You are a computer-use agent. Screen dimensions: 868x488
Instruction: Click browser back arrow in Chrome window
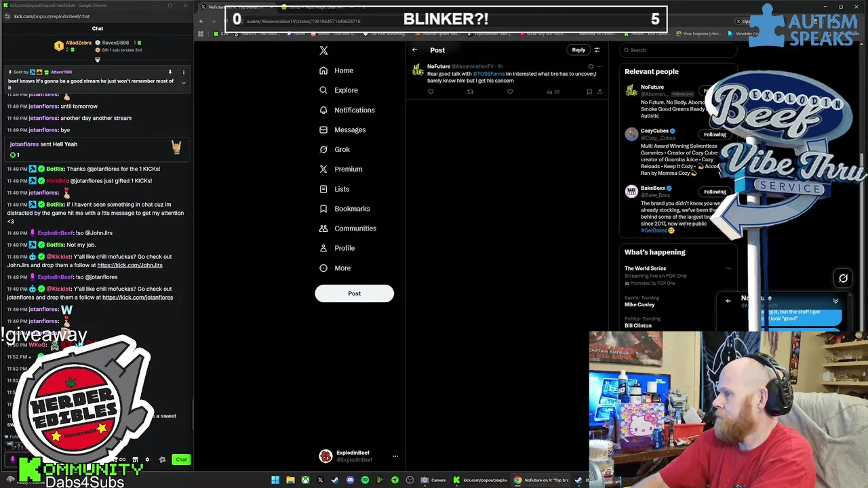click(x=201, y=21)
